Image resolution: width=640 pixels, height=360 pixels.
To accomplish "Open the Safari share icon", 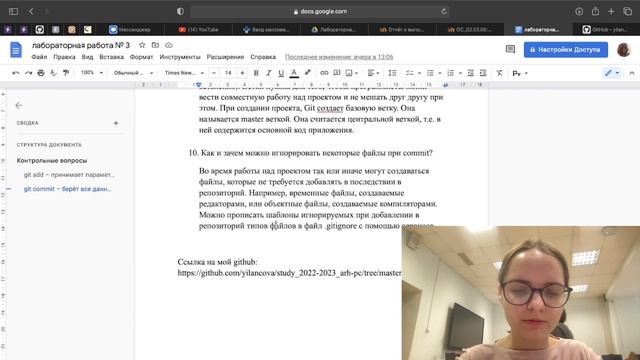I will [596, 11].
